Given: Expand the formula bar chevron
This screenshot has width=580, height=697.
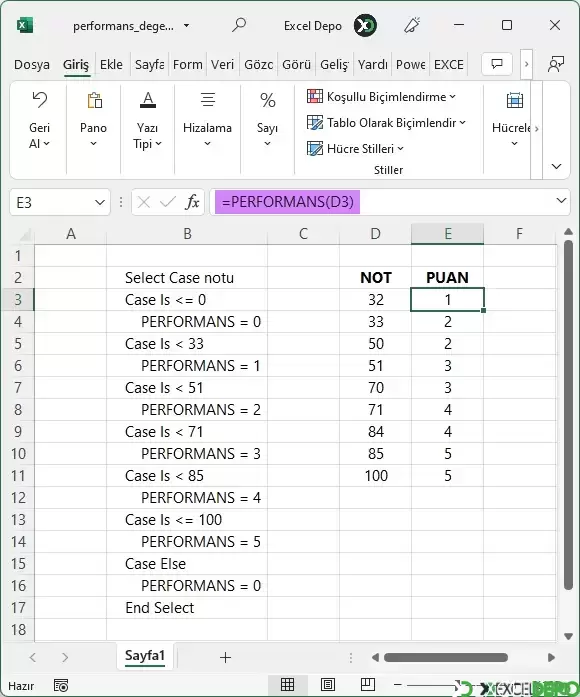Looking at the screenshot, I should point(561,201).
